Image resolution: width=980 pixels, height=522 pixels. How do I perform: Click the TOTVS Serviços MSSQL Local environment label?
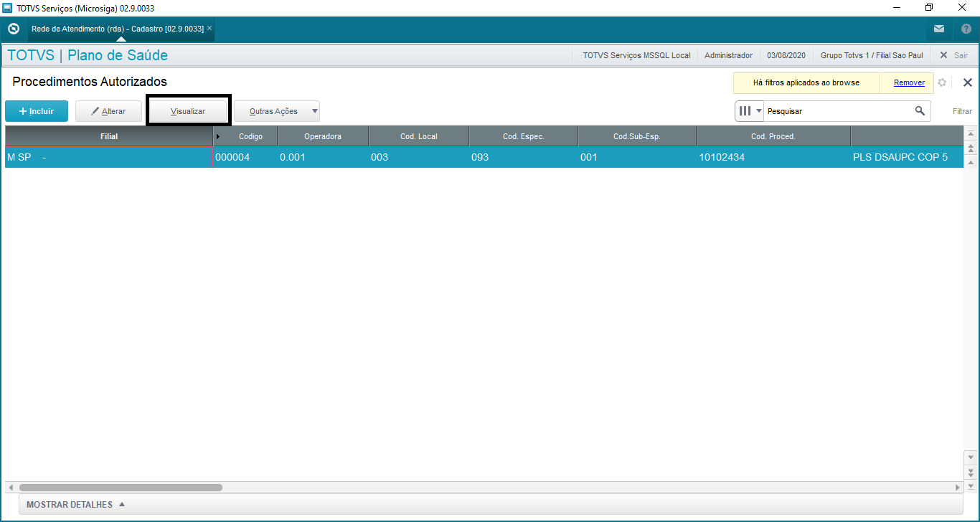click(x=637, y=55)
